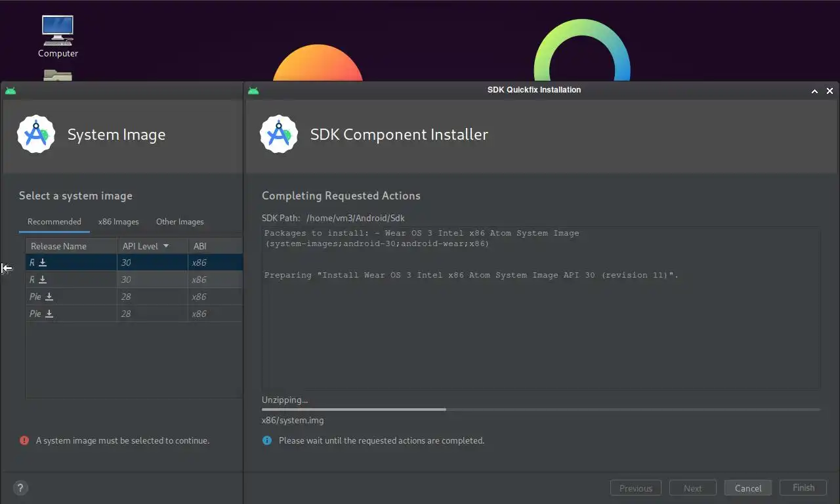Sort by the Release Name column
Screen dimensions: 840x504
[72, 246]
